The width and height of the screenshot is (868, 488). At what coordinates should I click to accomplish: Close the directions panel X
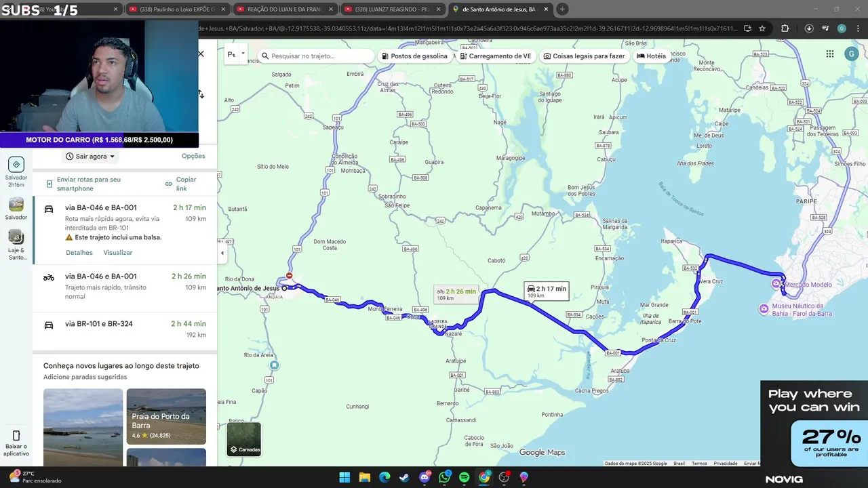(201, 54)
